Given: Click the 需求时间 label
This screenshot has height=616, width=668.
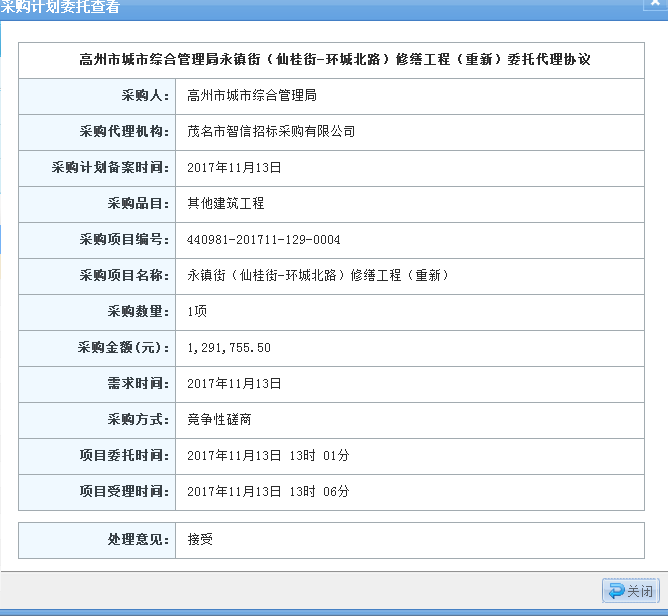Looking at the screenshot, I should tap(139, 383).
